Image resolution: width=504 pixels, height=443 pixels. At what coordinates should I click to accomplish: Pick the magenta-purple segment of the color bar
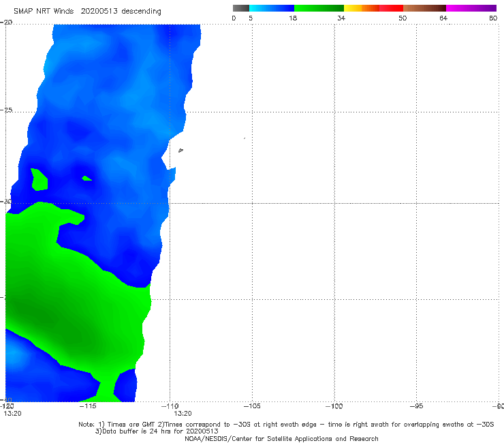tap(471, 8)
